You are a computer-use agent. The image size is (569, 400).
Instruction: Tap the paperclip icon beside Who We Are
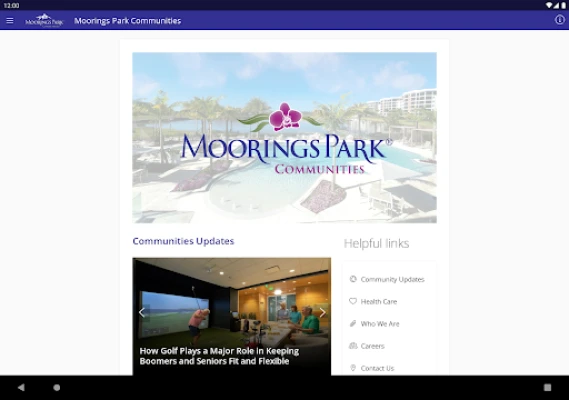pos(353,323)
